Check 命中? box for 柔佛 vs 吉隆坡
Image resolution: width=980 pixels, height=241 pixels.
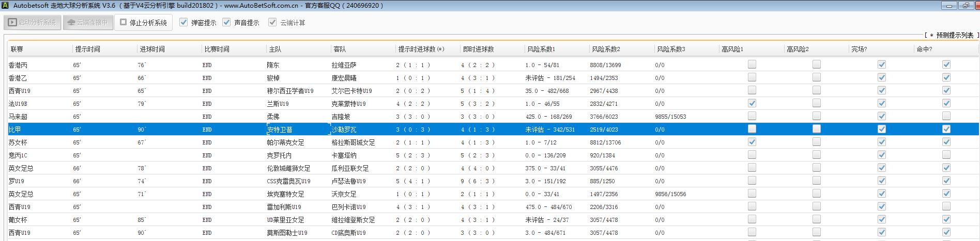(x=946, y=116)
